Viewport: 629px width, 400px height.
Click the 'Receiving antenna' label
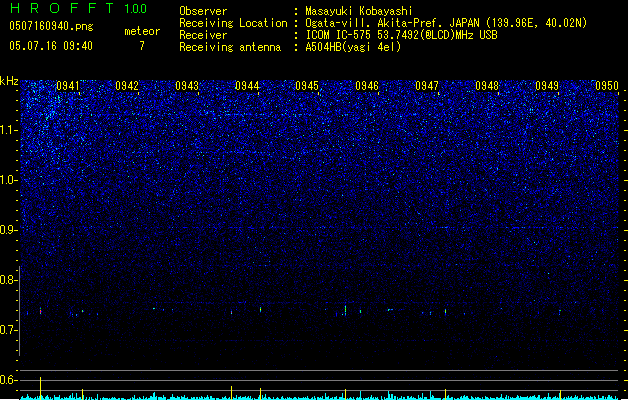coord(230,47)
